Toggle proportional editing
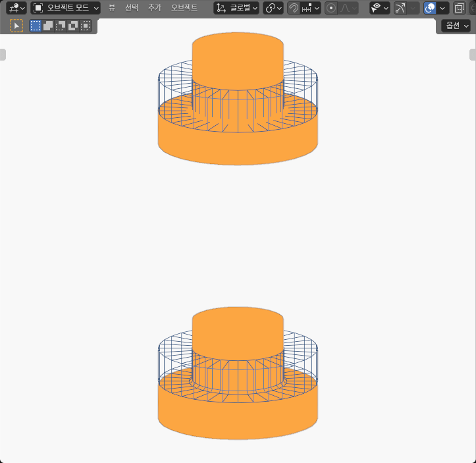This screenshot has height=463, width=476. coord(331,8)
